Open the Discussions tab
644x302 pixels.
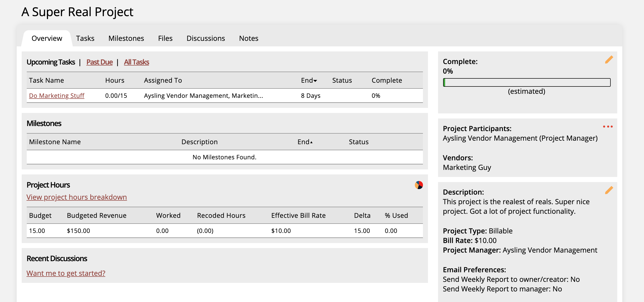[206, 38]
